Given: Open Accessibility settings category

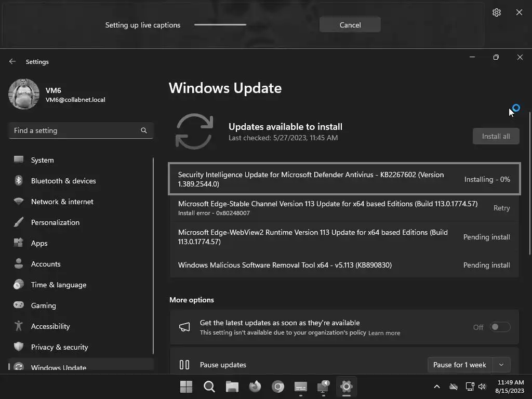Looking at the screenshot, I should coord(81,326).
